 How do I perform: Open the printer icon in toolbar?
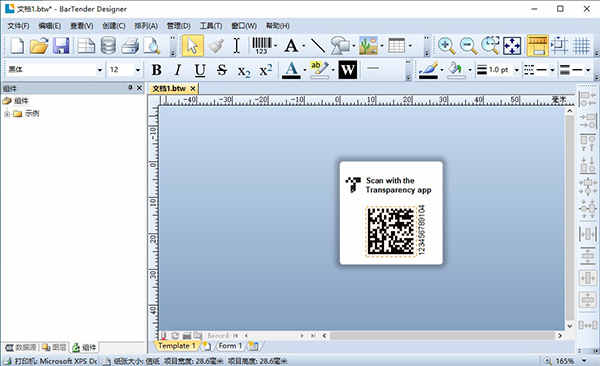tap(130, 46)
